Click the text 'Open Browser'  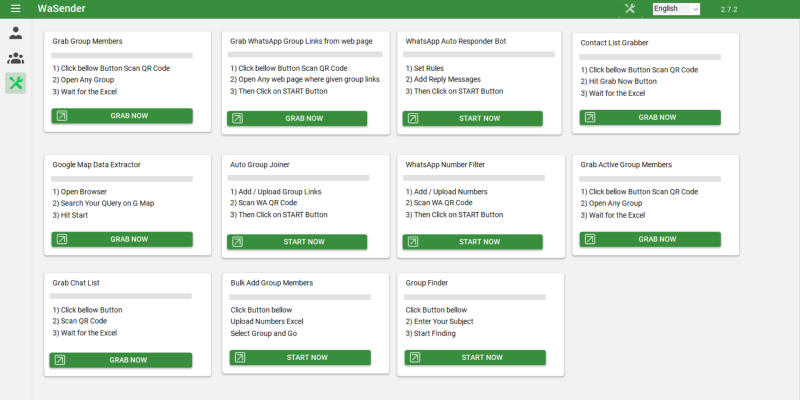pyautogui.click(x=84, y=192)
